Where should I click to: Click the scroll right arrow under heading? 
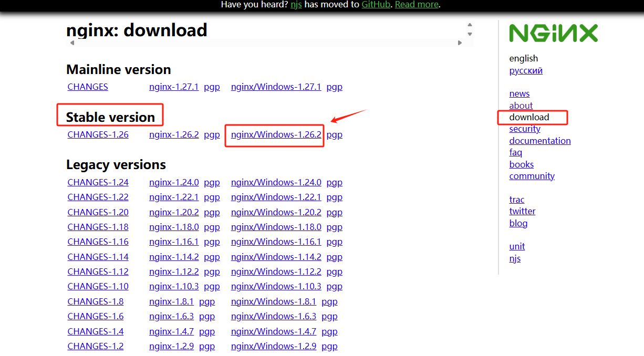pos(460,43)
